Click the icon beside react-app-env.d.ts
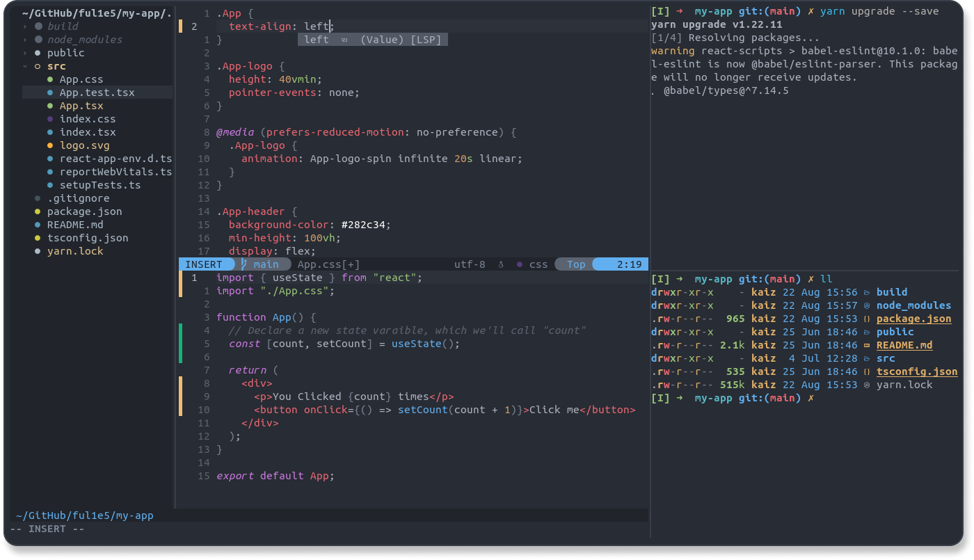Screen dimensions: 974x560 50,159
